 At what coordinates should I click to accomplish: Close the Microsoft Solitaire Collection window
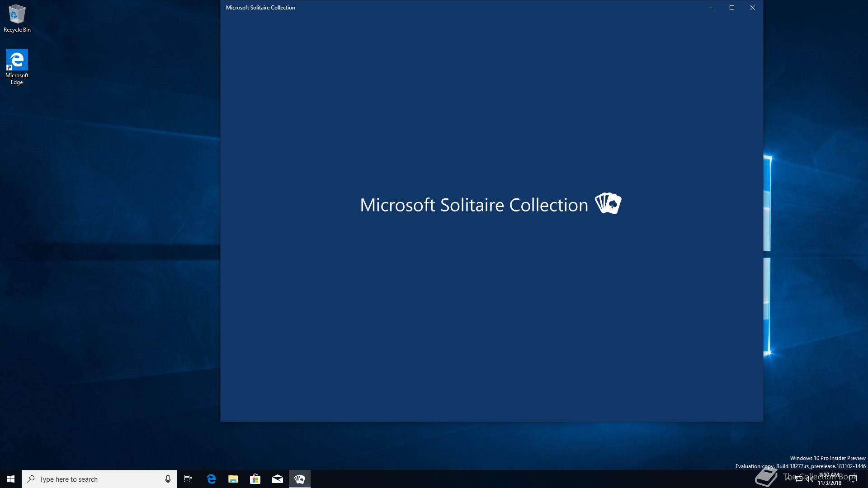click(x=753, y=8)
